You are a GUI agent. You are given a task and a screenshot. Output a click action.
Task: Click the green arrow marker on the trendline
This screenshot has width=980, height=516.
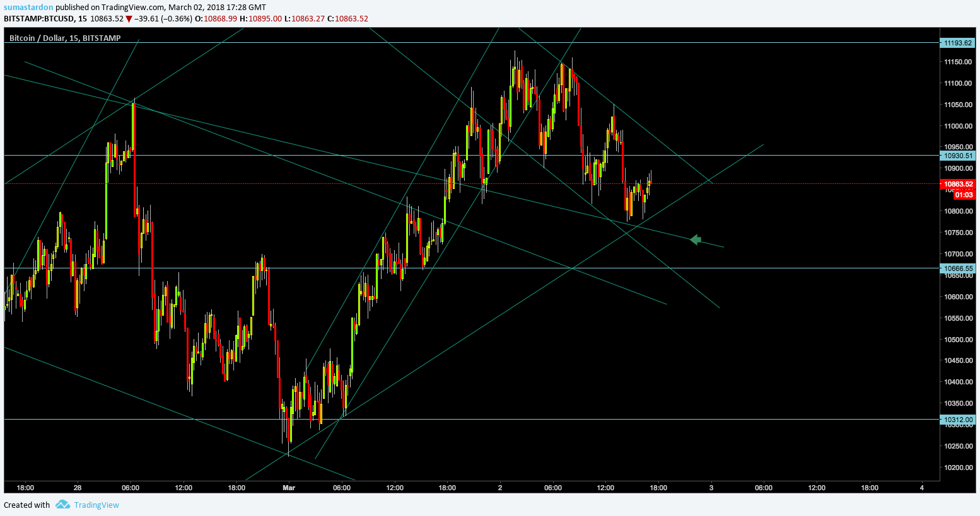tap(696, 239)
